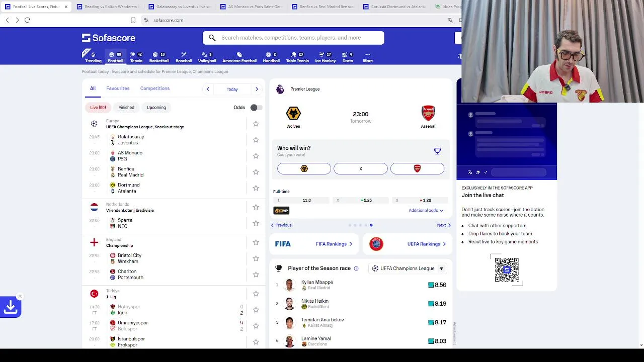Filter by Finished matches
The image size is (644, 362).
coord(126,107)
